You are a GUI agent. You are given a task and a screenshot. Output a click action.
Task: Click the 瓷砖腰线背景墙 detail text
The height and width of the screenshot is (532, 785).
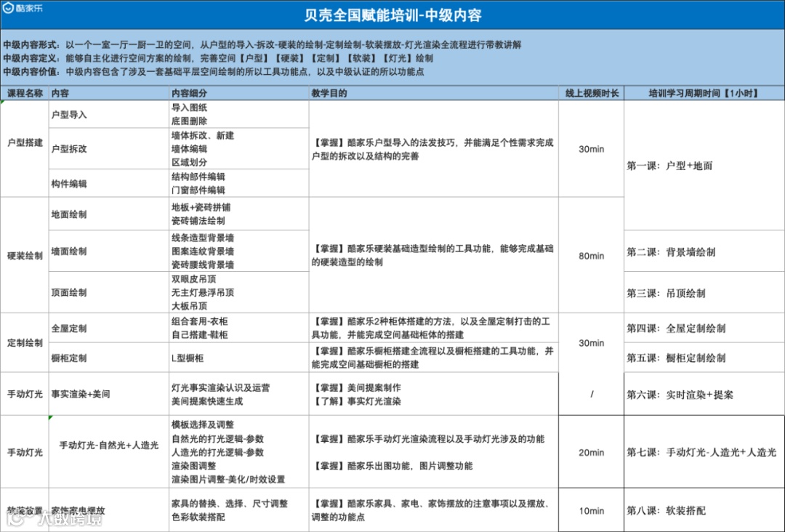203,265
